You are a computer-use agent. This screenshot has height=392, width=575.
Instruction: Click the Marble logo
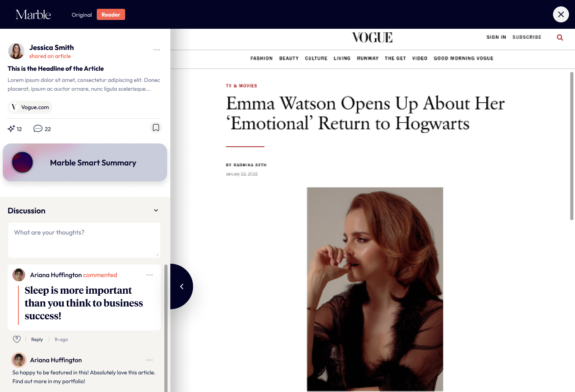point(33,15)
